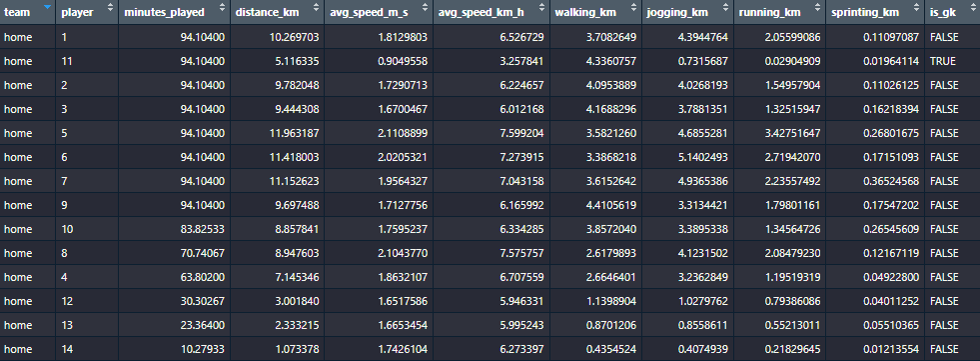Click the sort arrow on team column
The height and width of the screenshot is (361, 980).
(x=48, y=8)
